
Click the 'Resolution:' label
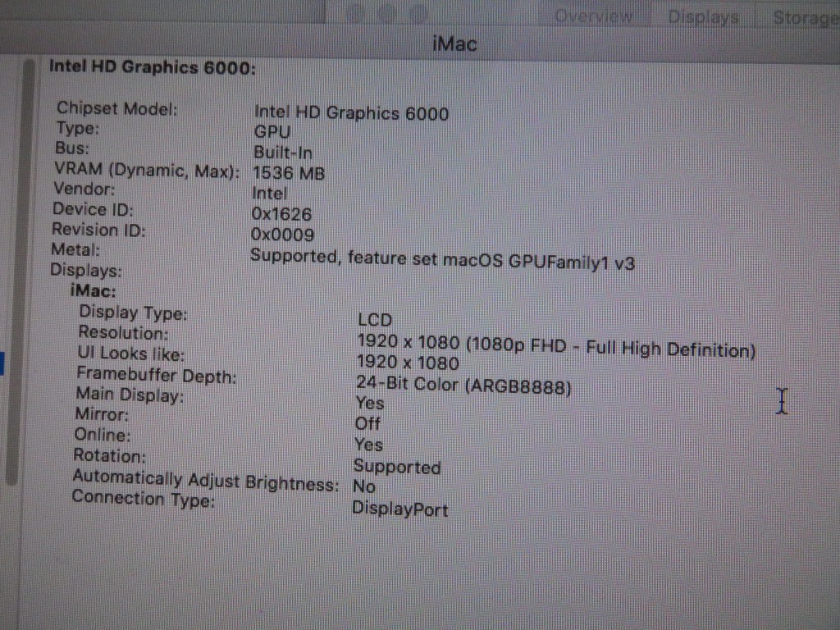pos(123,333)
